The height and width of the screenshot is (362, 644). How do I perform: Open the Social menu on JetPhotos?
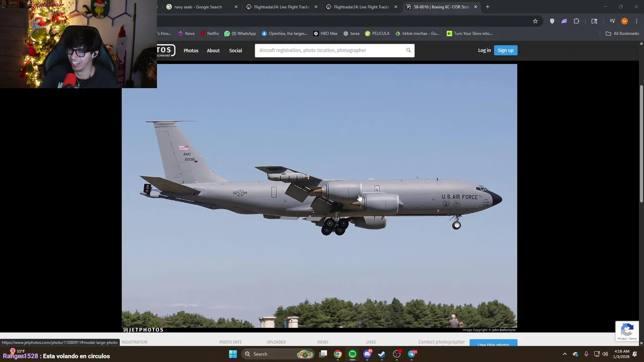235,50
